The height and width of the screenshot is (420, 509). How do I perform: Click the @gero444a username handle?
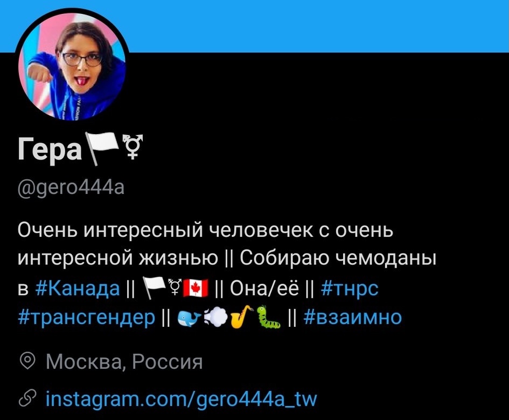tap(71, 187)
